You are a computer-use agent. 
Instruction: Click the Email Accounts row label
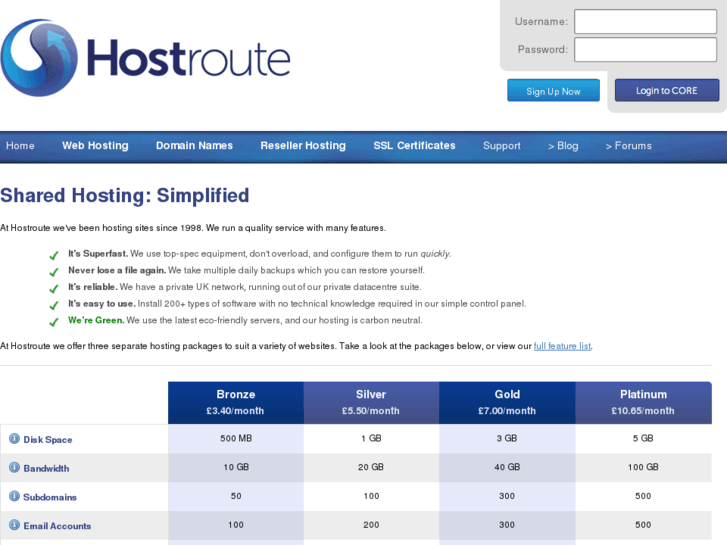[x=57, y=526]
